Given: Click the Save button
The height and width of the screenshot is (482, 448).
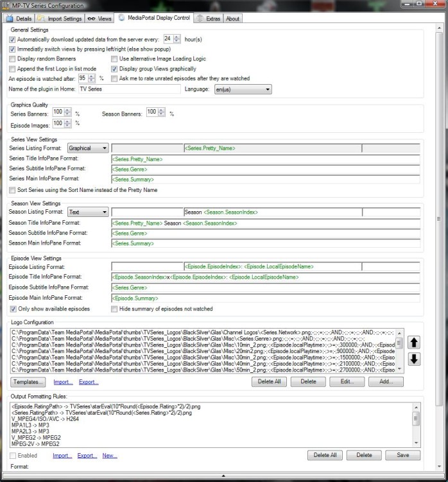Looking at the screenshot, I should pyautogui.click(x=403, y=455).
